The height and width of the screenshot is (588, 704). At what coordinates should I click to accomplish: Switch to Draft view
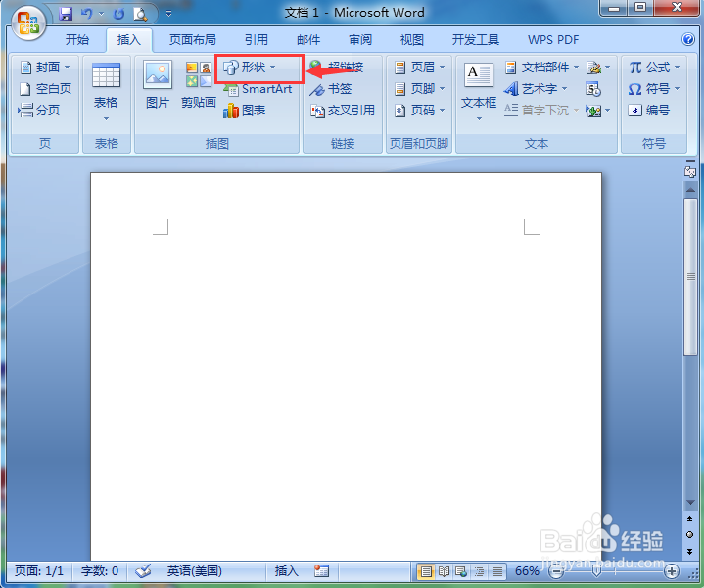(497, 571)
